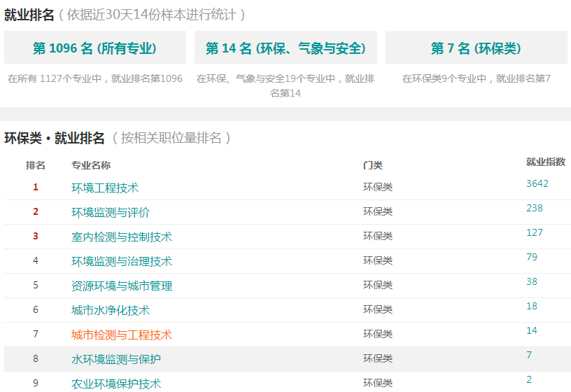The width and height of the screenshot is (571, 392).
Task: Click rank number 9 in the table
Action: tap(35, 382)
